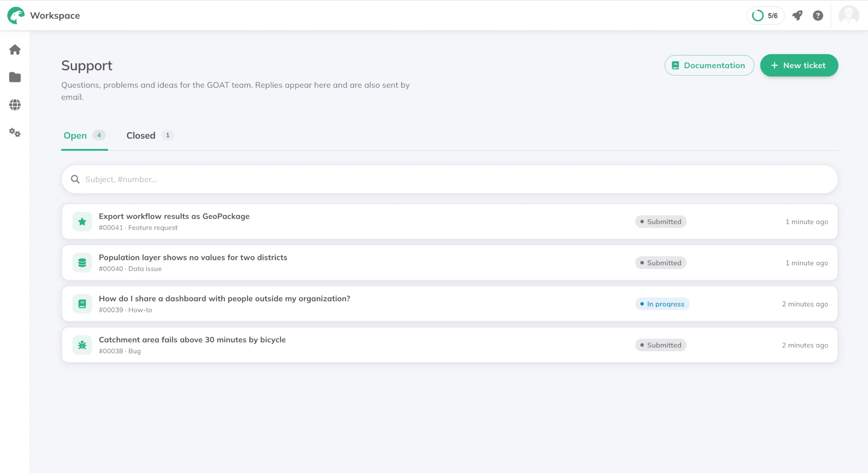Screen dimensions: 868x473
Task: Open ticket about sharing a dashboard
Action: click(x=450, y=304)
